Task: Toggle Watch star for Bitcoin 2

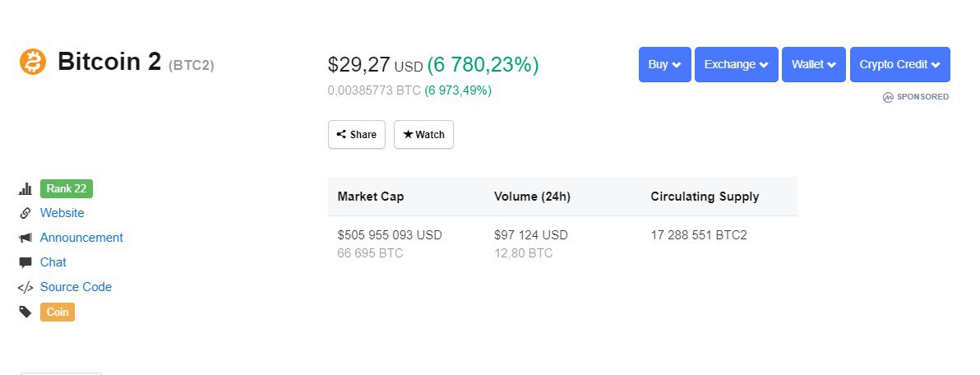Action: [423, 134]
